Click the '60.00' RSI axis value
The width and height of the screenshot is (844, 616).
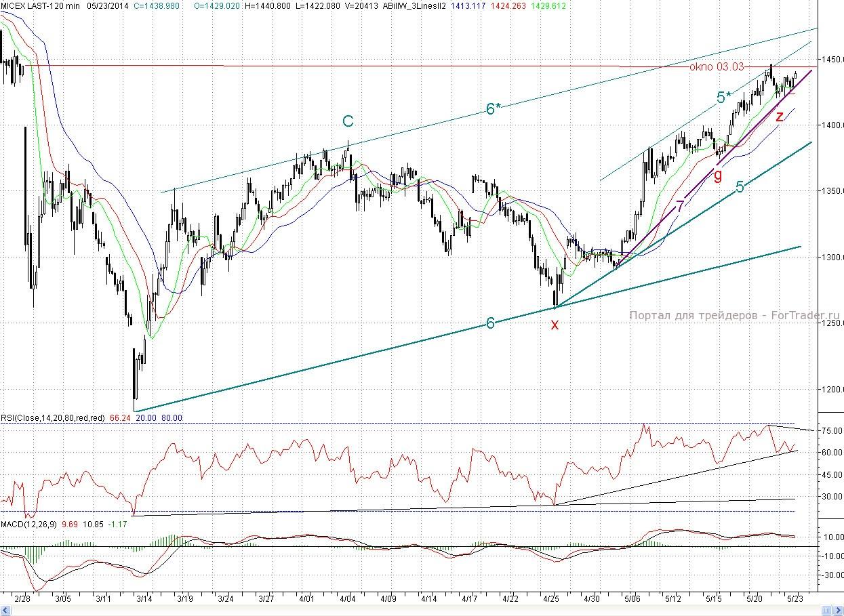pyautogui.click(x=832, y=453)
